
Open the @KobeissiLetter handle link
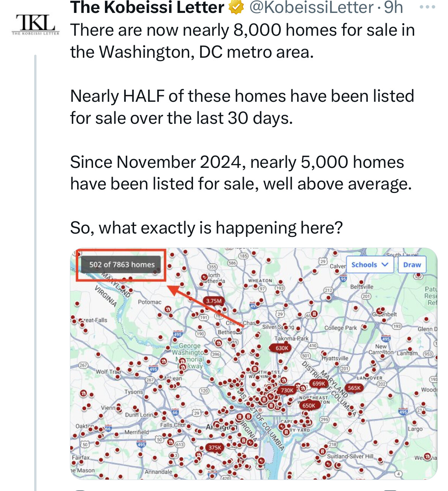click(312, 7)
